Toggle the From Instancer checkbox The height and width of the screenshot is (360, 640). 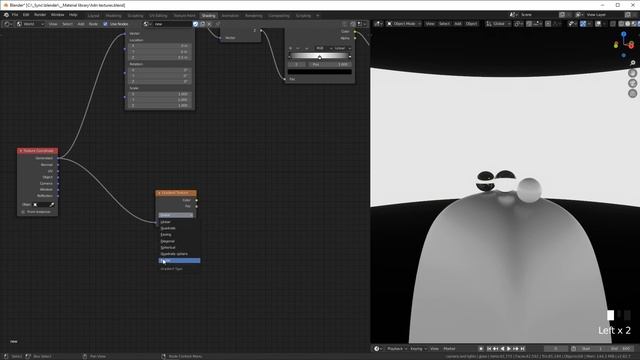click(23, 212)
